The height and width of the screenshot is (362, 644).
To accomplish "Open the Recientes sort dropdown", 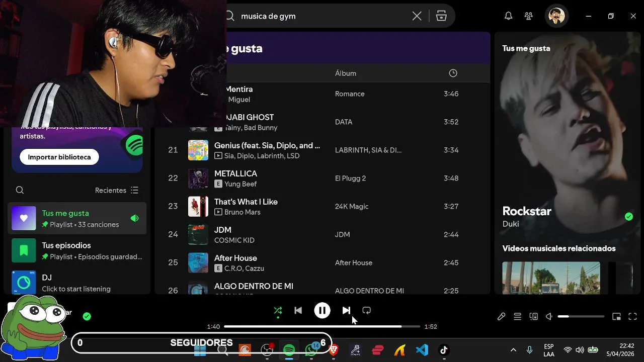I will click(111, 190).
